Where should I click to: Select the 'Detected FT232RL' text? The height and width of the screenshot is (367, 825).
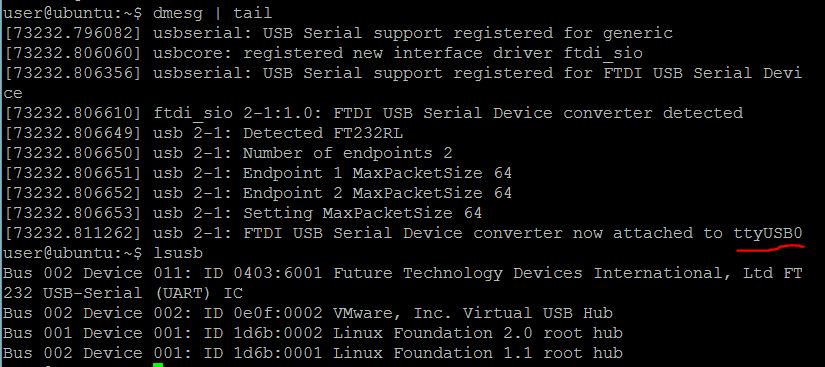pyautogui.click(x=323, y=133)
